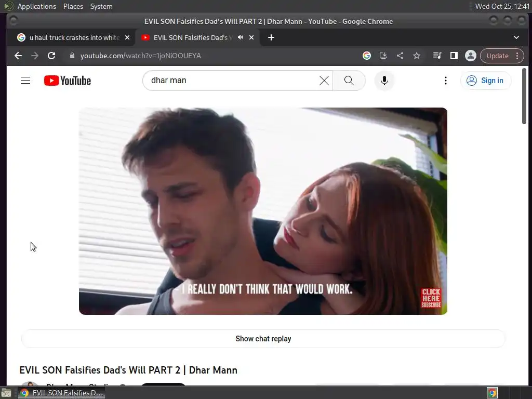Expand the tab search dropdown chevron
532x399 pixels.
tap(516, 37)
